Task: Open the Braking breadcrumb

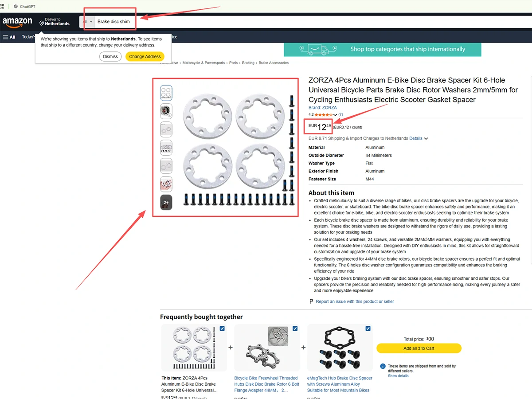Action: pos(248,63)
